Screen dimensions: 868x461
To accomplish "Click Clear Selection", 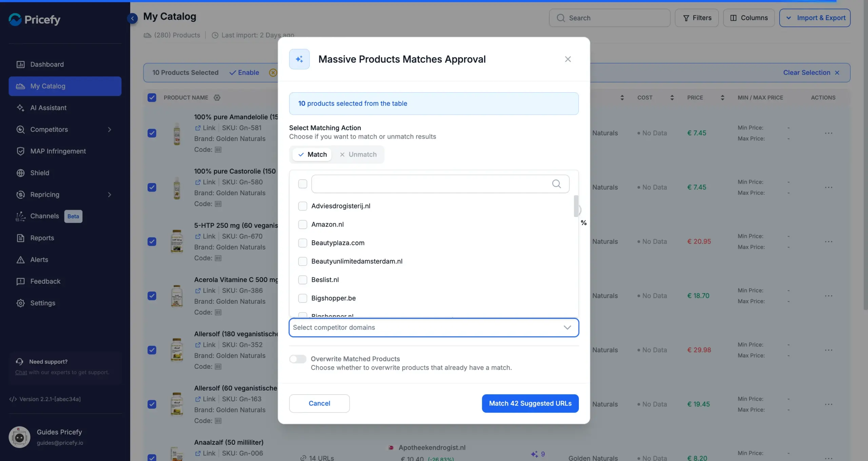I will [811, 73].
